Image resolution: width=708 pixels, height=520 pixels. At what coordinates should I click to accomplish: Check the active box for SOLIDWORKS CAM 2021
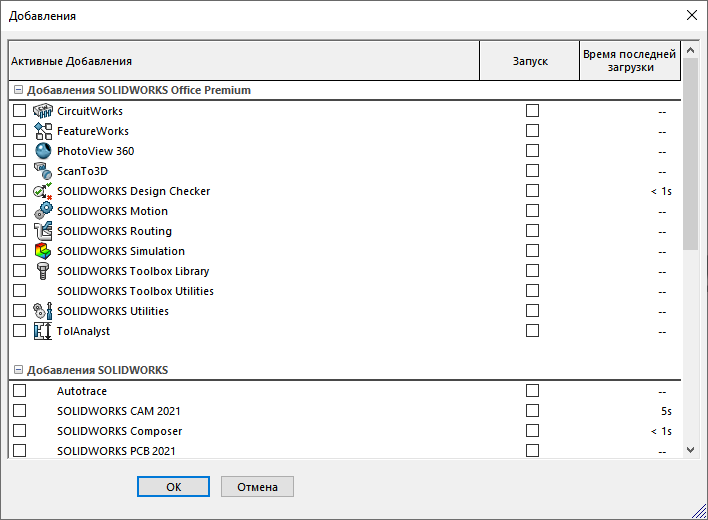(19, 411)
